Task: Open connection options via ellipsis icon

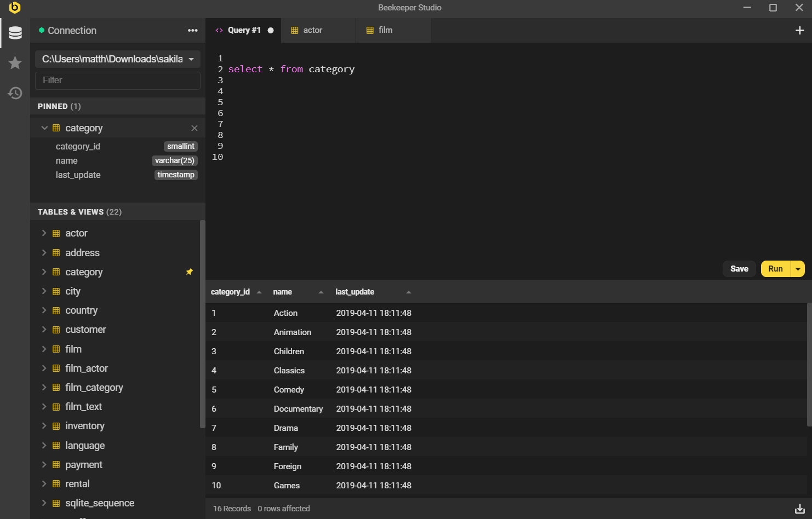Action: (x=193, y=31)
